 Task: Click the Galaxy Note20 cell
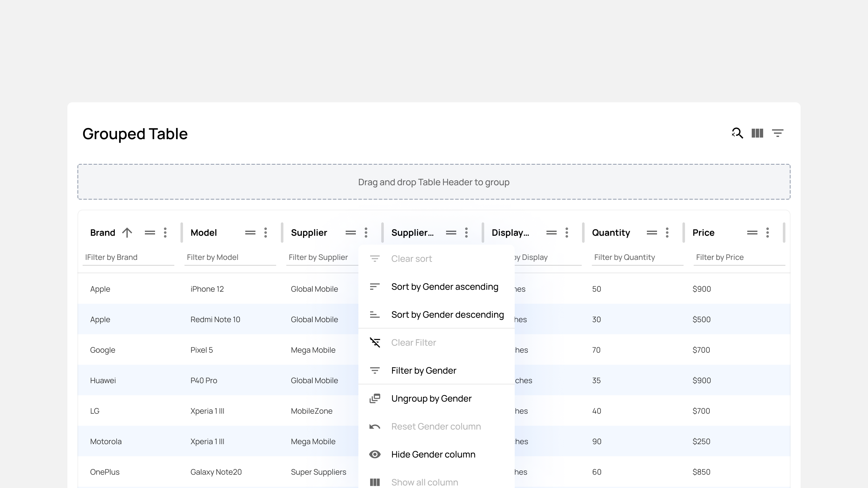[x=216, y=472]
